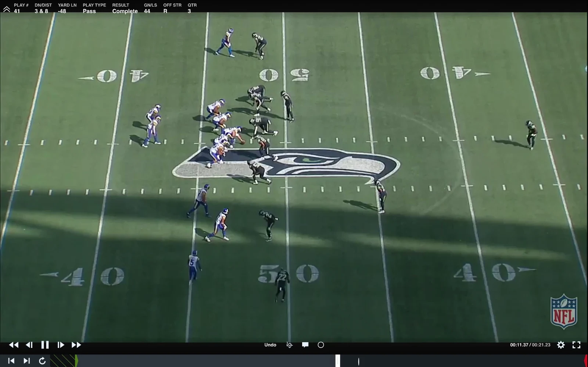Click the yard line value -48
The width and height of the screenshot is (588, 367).
pyautogui.click(x=62, y=11)
